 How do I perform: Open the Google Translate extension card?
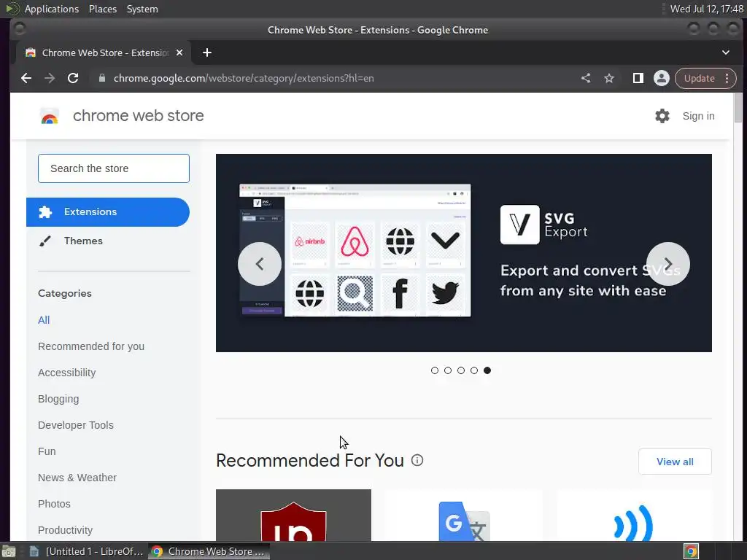pyautogui.click(x=463, y=516)
